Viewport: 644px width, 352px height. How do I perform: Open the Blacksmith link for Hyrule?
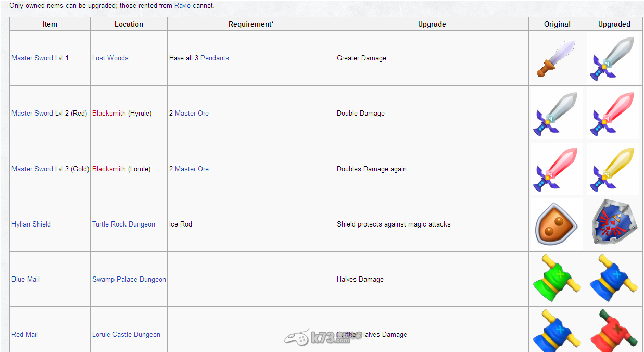click(x=109, y=114)
